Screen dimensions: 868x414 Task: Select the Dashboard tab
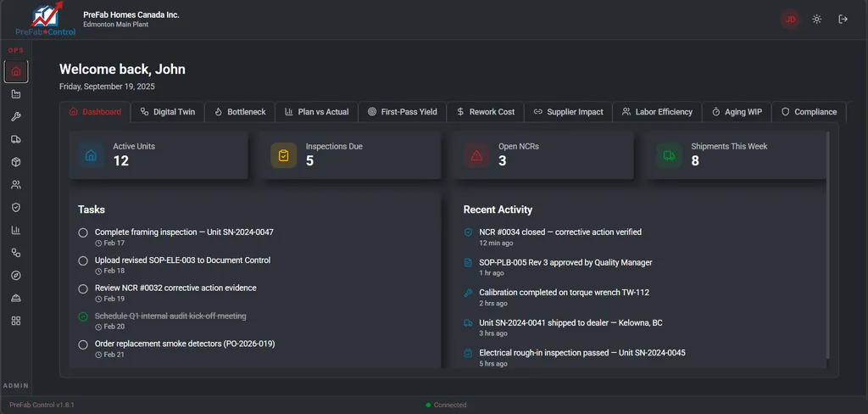coord(95,112)
